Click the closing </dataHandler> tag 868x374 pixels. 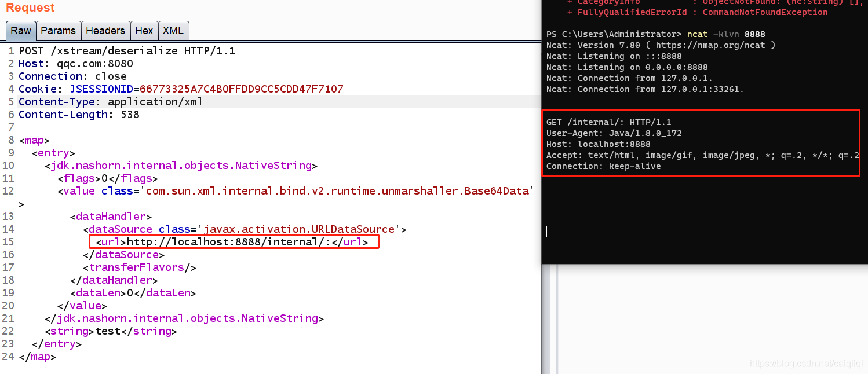[114, 280]
